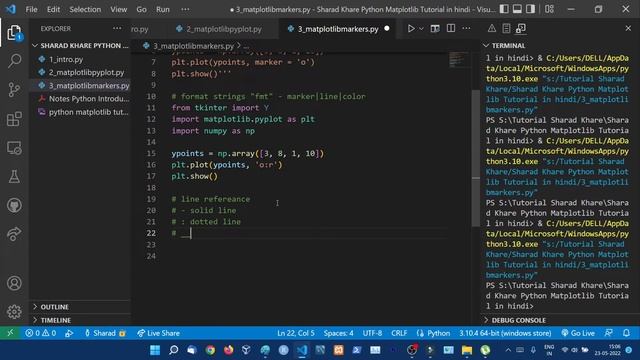This screenshot has height=360, width=640.
Task: Collapse the SHARAD KHARE PYTHON folder section
Action: click(x=80, y=45)
